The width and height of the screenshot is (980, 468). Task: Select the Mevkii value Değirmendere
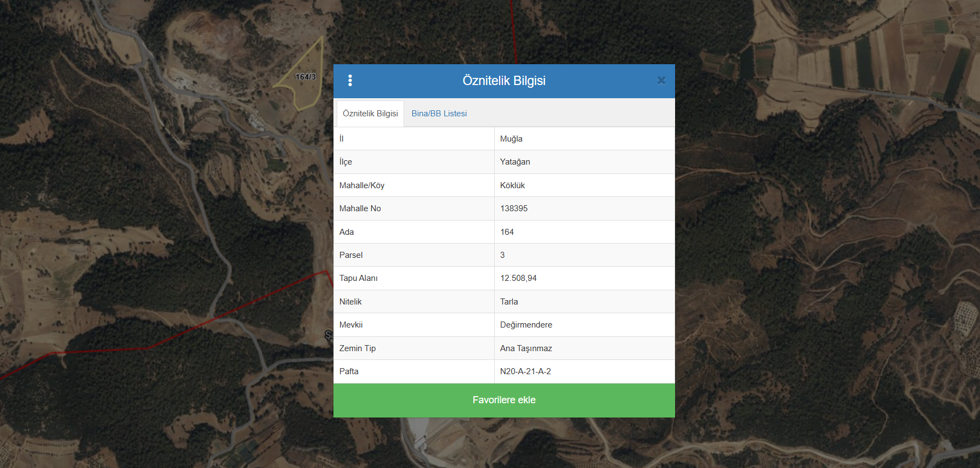point(526,325)
